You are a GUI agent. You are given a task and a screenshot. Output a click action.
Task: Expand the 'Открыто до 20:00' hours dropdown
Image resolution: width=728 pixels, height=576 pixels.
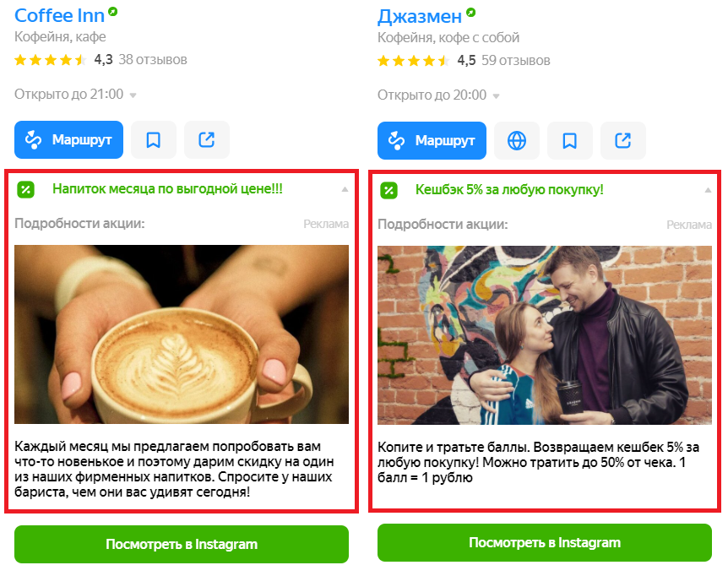click(x=496, y=96)
